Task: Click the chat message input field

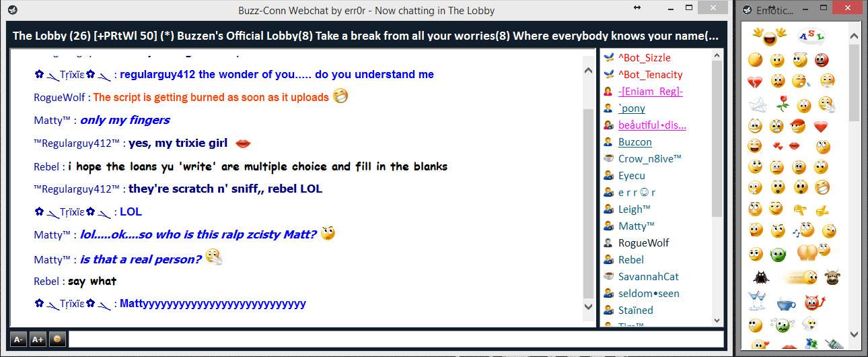Action: click(x=396, y=339)
